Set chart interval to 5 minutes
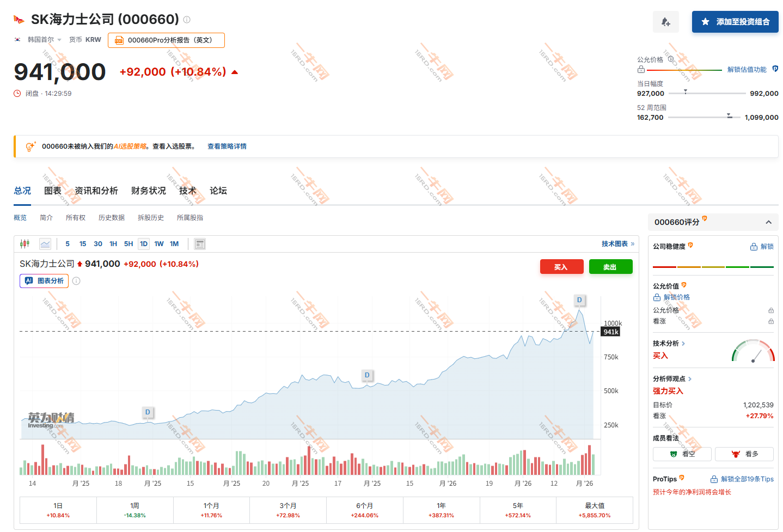 [68, 244]
